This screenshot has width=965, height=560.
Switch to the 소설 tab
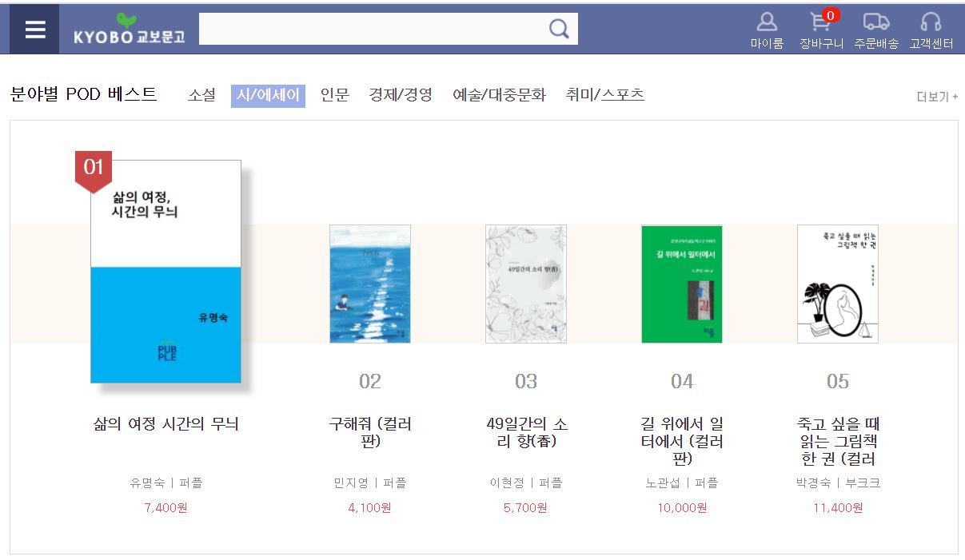202,95
